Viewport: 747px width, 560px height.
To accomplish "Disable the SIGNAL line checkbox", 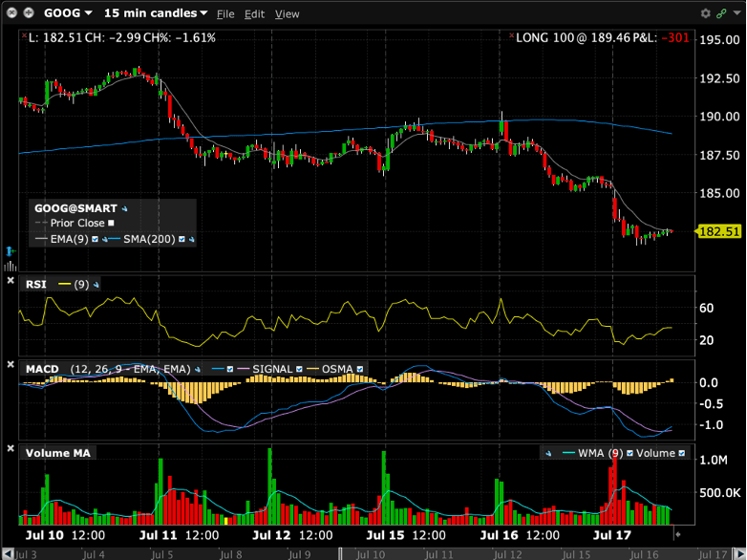I will pyautogui.click(x=299, y=370).
